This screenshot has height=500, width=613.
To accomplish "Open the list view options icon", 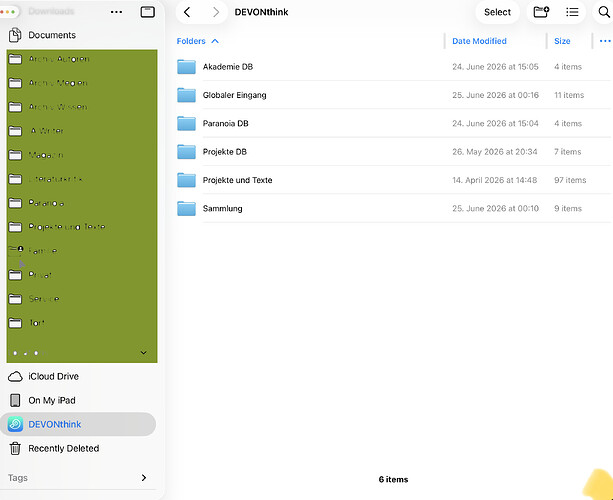I will click(572, 12).
